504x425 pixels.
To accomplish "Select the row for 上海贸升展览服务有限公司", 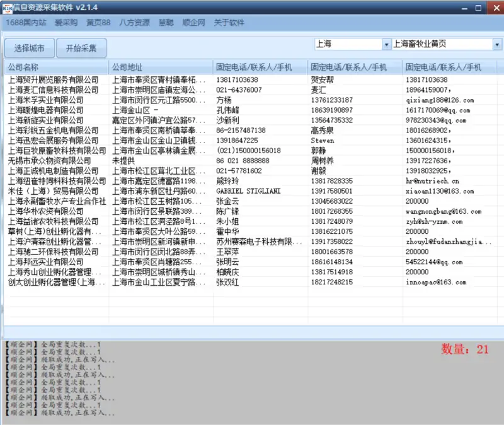I will 54,79.
